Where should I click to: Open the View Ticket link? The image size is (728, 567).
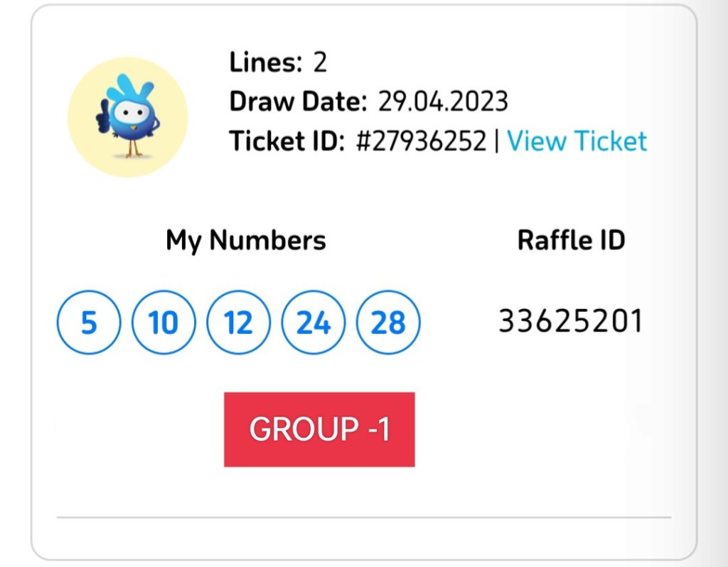pyautogui.click(x=577, y=141)
